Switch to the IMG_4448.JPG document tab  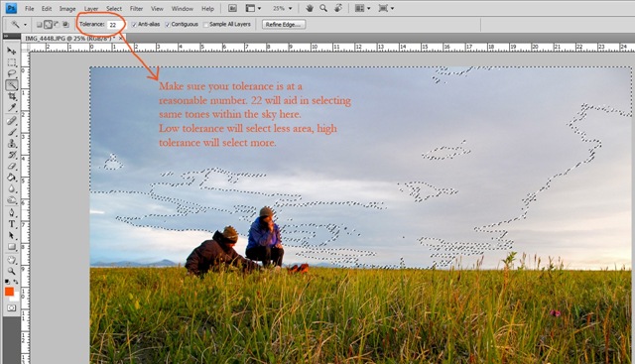pos(70,38)
